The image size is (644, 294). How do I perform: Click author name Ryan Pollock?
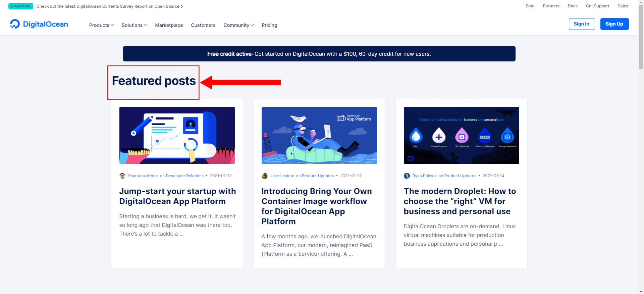tap(424, 176)
